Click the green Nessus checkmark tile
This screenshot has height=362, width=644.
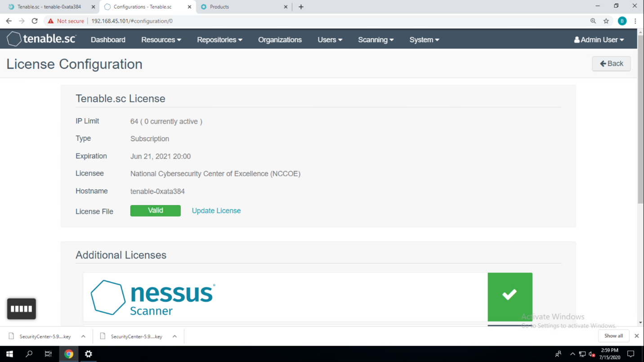tap(510, 297)
